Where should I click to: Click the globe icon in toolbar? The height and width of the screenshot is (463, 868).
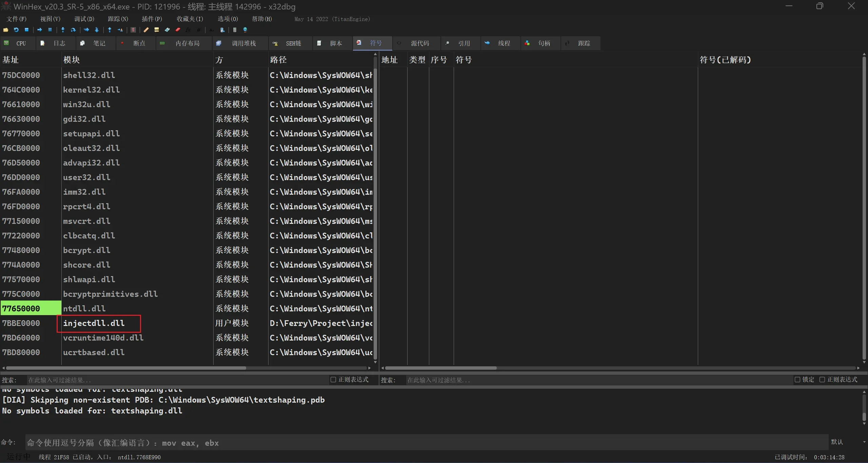click(245, 30)
